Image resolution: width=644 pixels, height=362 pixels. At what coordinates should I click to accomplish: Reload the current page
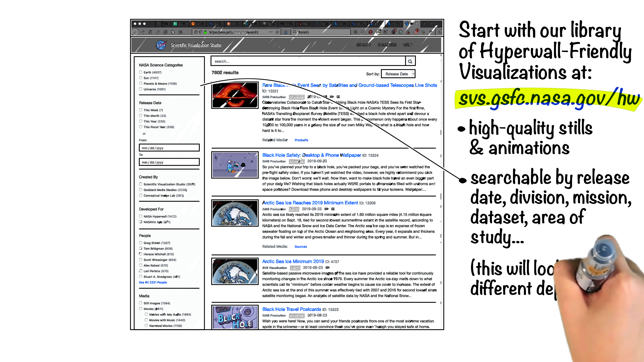point(150,32)
